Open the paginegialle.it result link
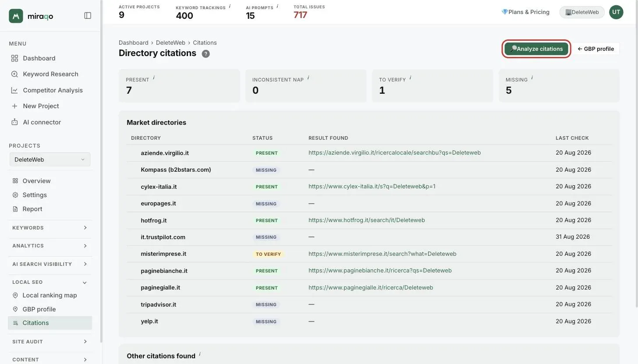Screen dimensions: 638x364 [371, 288]
